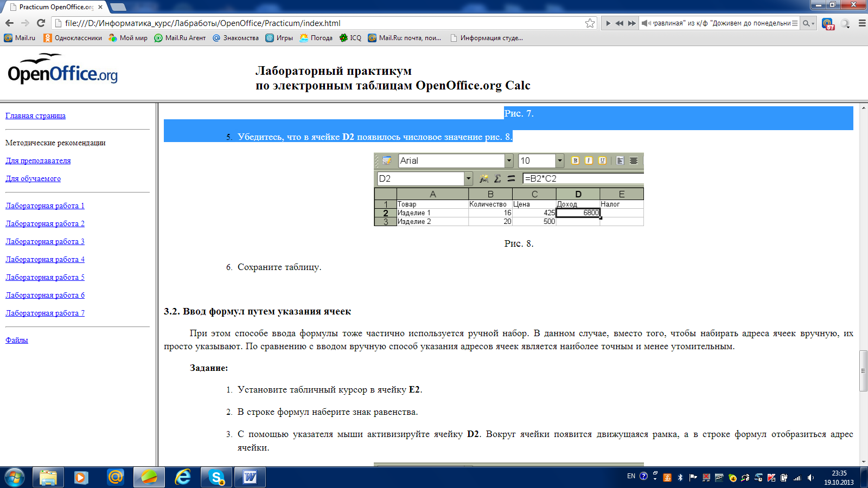Go forward with the browser forward arrow
Screen dimensions: 868x488
point(25,23)
